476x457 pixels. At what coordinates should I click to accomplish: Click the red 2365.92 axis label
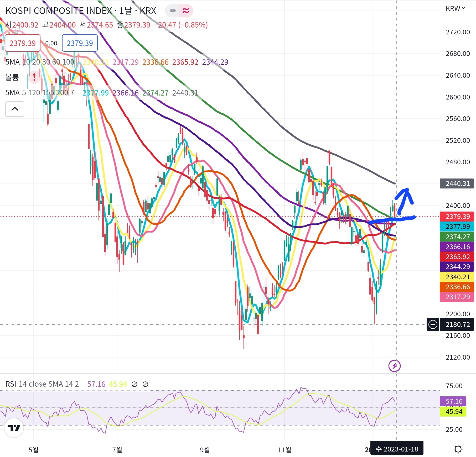[457, 257]
